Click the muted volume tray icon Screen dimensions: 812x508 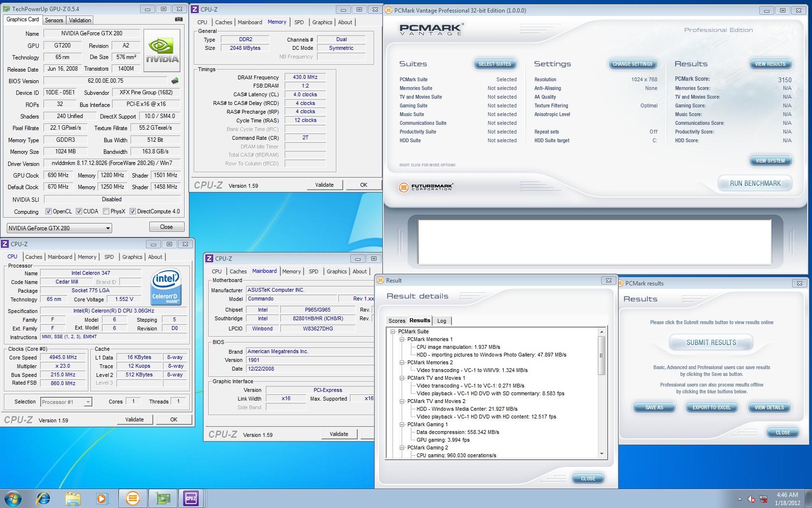pos(751,499)
